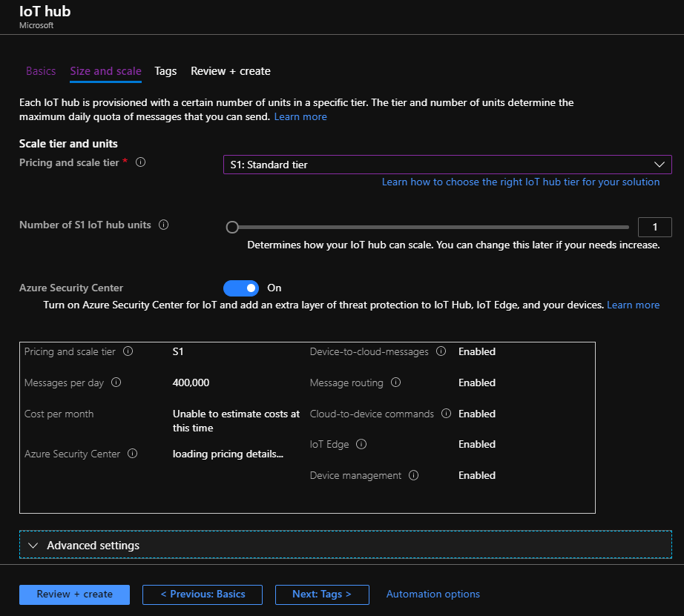The height and width of the screenshot is (616, 684).
Task: Open Message routing info icon
Action: point(395,382)
